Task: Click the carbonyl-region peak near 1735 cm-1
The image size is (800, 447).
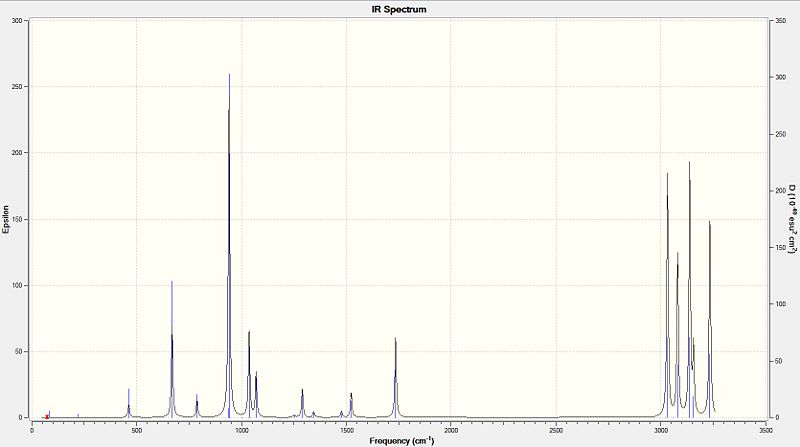Action: click(x=395, y=378)
